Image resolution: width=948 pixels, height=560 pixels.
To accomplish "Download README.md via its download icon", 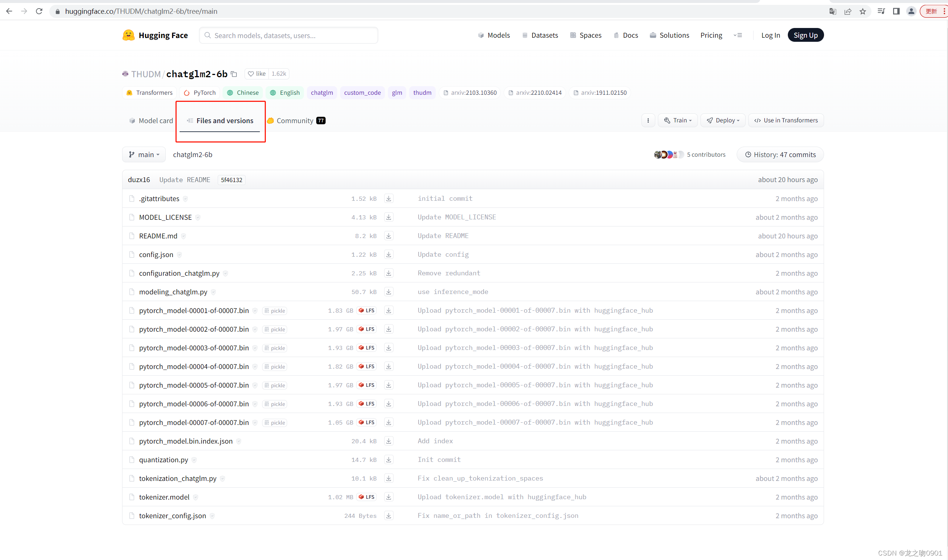I will pos(388,236).
